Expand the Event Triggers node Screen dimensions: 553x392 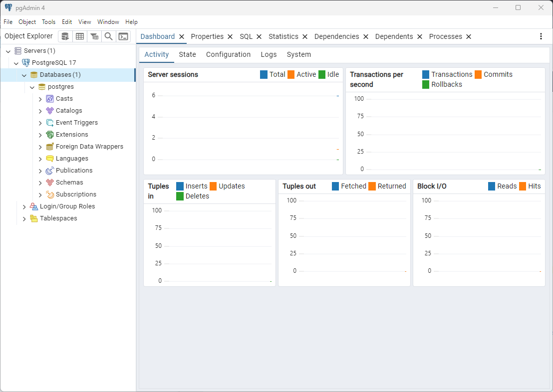40,123
